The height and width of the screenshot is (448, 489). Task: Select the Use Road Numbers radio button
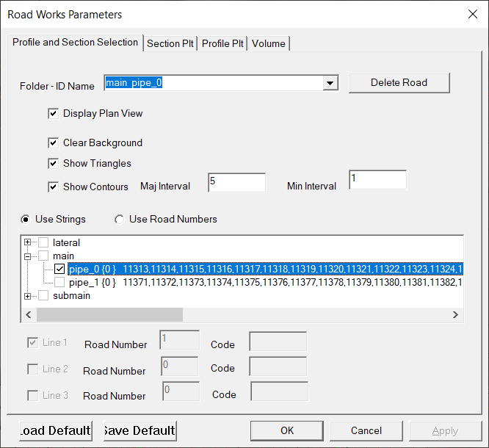point(120,219)
